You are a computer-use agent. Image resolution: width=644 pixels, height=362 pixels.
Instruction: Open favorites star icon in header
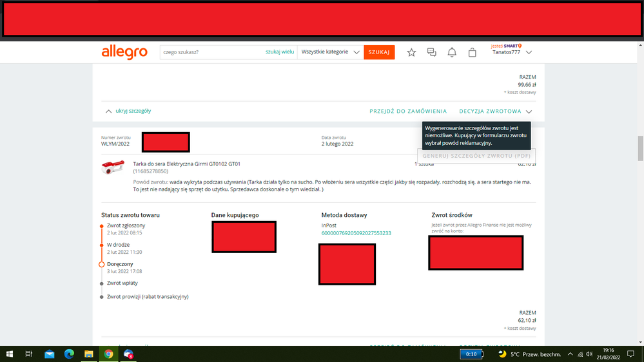411,52
